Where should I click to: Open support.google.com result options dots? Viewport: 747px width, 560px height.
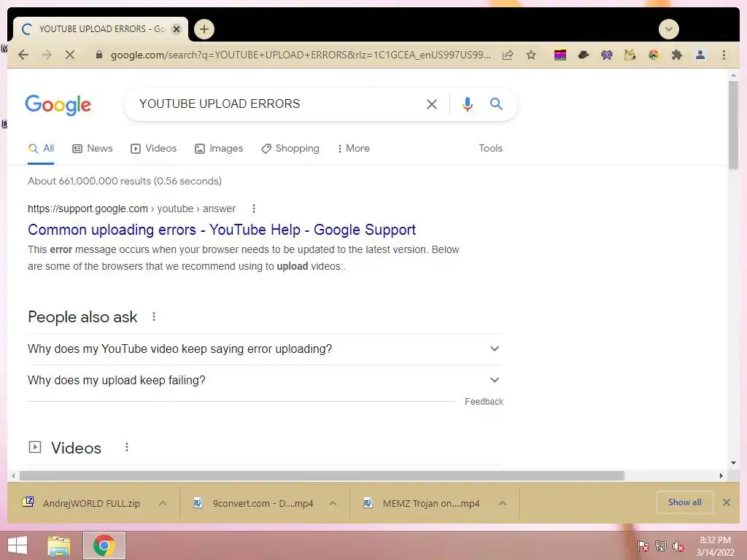click(x=253, y=209)
